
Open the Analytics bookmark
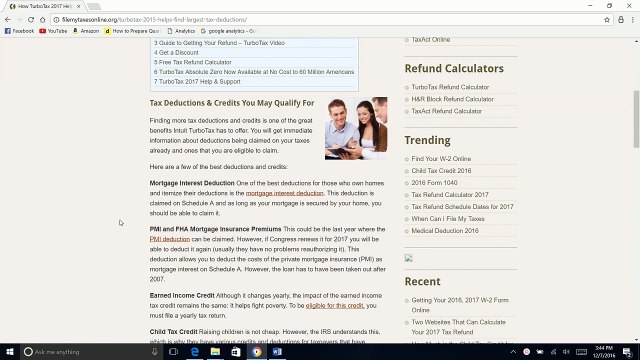point(181,31)
